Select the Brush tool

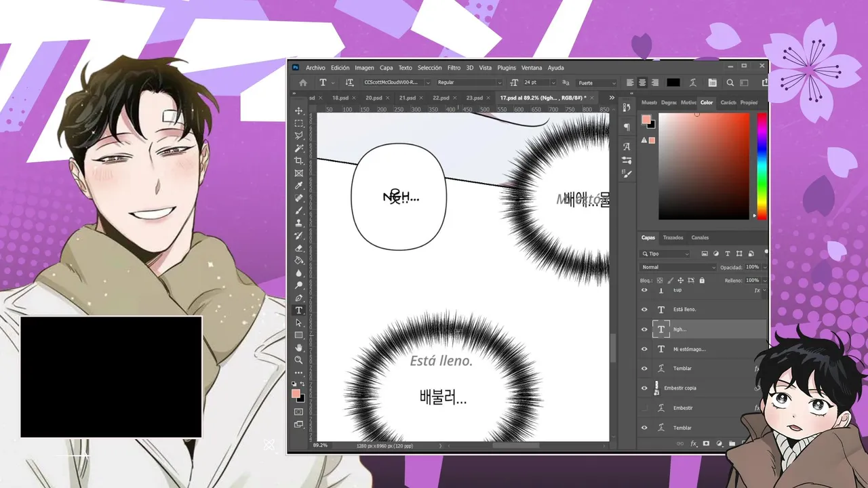tap(298, 210)
